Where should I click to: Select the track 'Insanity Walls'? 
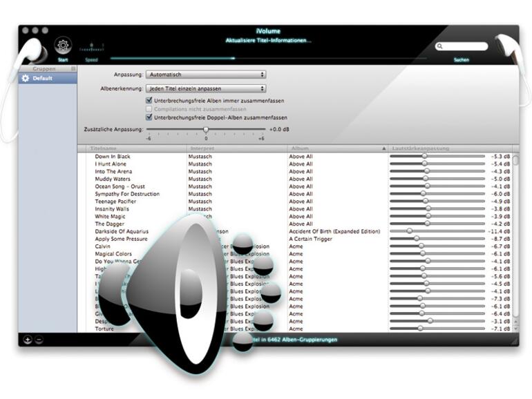112,209
